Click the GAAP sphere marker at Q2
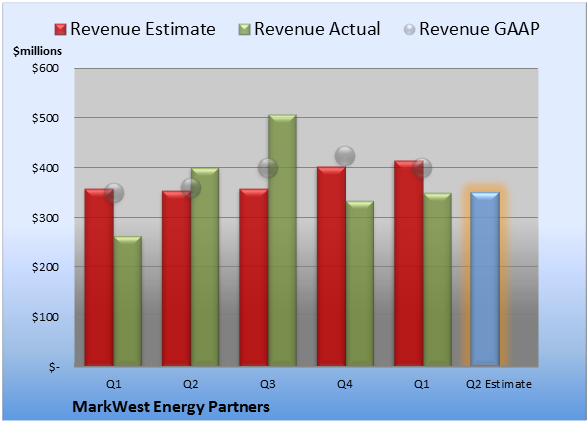This screenshot has width=588, height=422. point(191,188)
